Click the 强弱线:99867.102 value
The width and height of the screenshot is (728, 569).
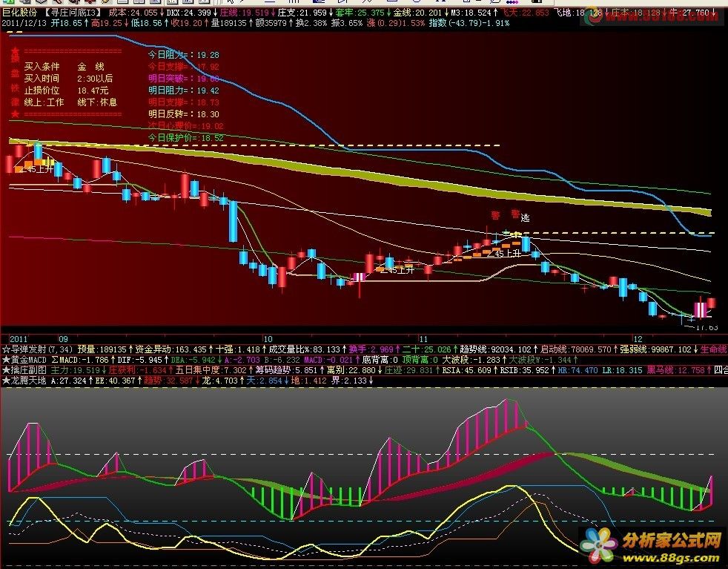[656, 349]
